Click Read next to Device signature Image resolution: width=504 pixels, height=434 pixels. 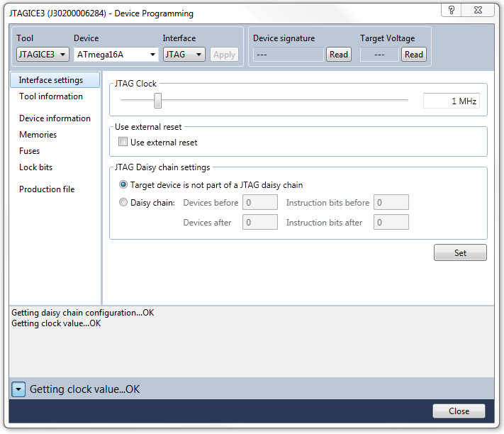tap(339, 55)
